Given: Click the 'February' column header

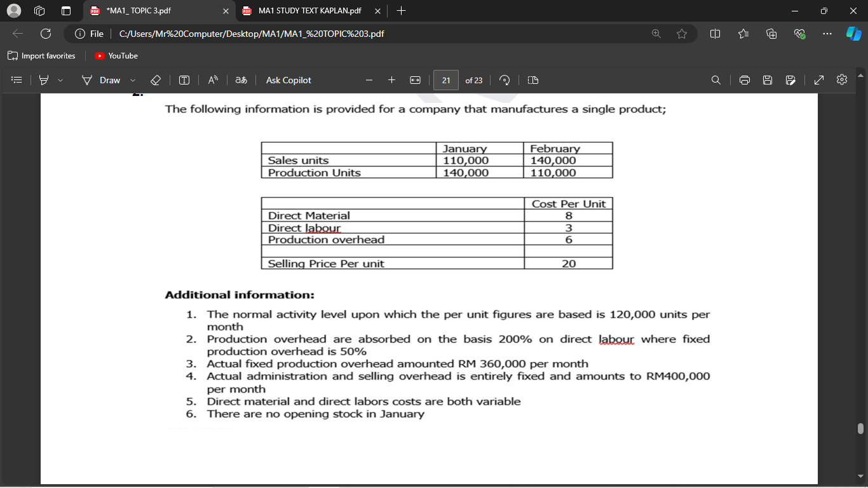Looking at the screenshot, I should (x=567, y=148).
